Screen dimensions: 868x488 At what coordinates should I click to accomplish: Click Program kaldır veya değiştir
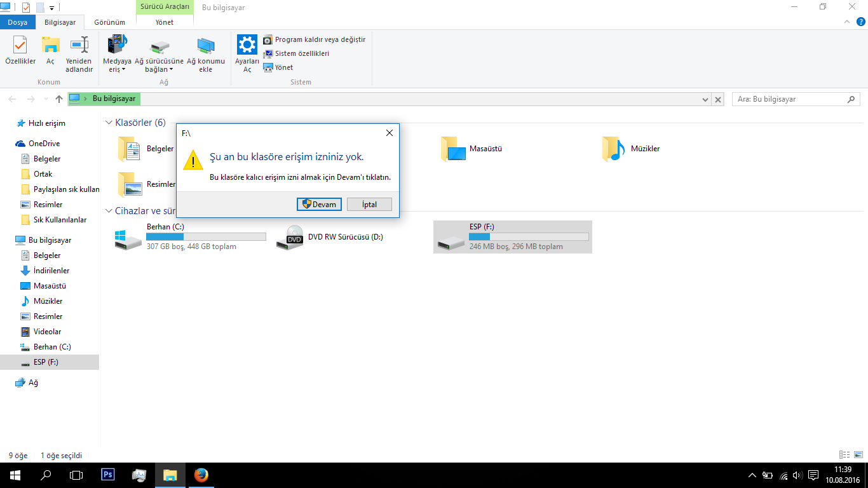(x=314, y=39)
